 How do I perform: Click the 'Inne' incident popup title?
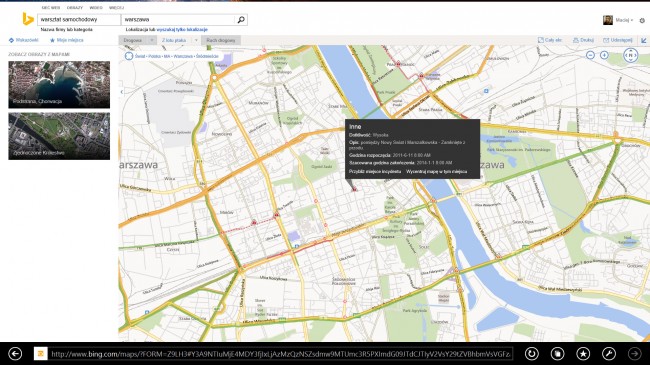pyautogui.click(x=355, y=127)
